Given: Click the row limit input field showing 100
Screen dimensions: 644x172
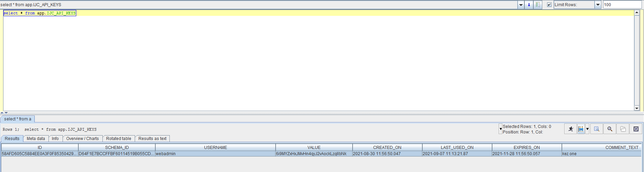Looking at the screenshot, I should point(622,5).
